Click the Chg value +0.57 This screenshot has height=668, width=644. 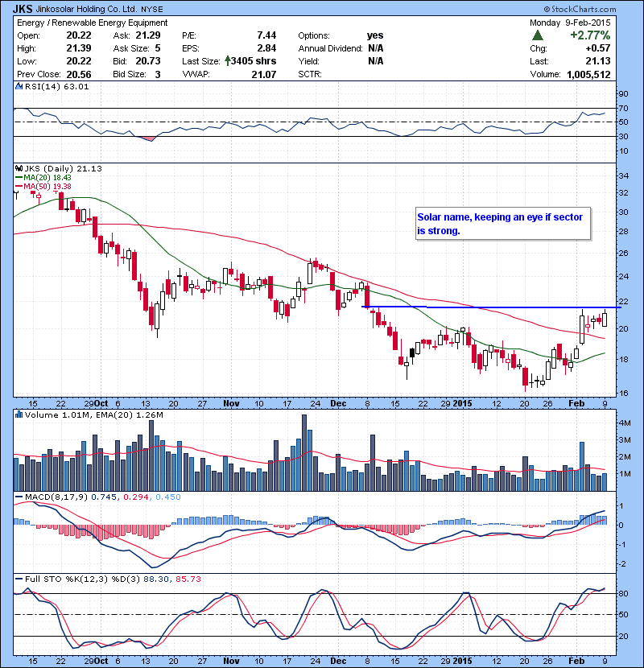(x=598, y=48)
